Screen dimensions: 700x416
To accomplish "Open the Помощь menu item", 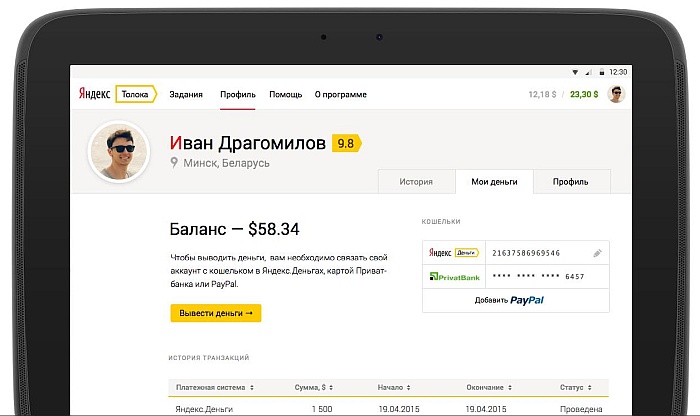I will pyautogui.click(x=285, y=94).
